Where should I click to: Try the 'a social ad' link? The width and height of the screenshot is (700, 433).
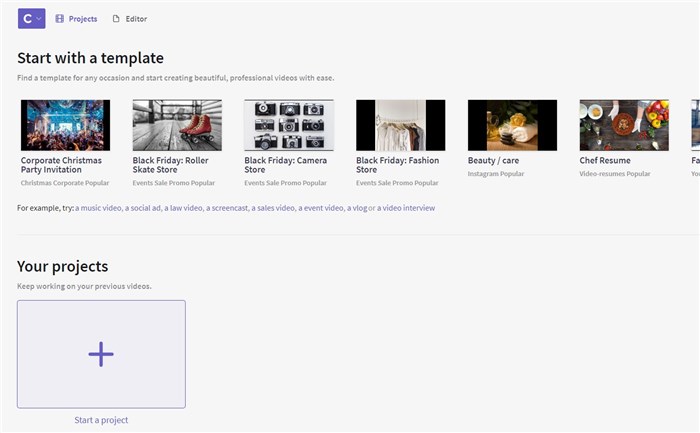tap(143, 208)
